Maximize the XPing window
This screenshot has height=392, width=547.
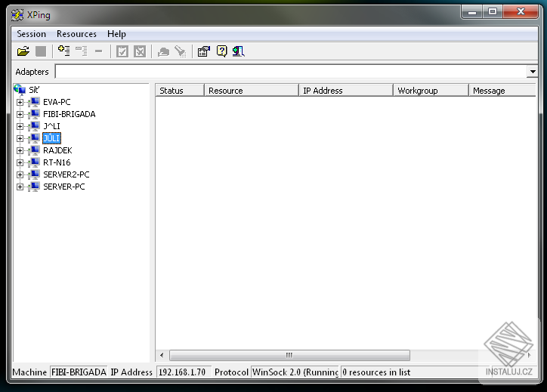[x=493, y=12]
